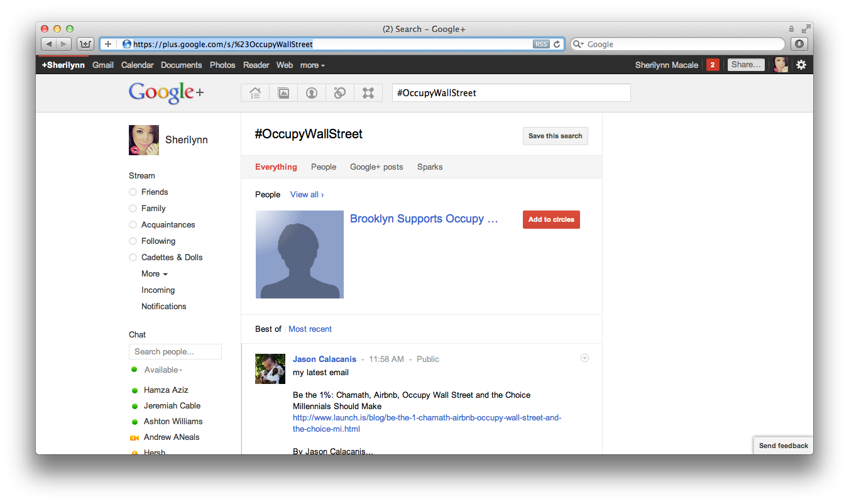Viewport: 849px width, 504px height.
Task: Open Jason Calacanis profile name link
Action: pyautogui.click(x=324, y=359)
